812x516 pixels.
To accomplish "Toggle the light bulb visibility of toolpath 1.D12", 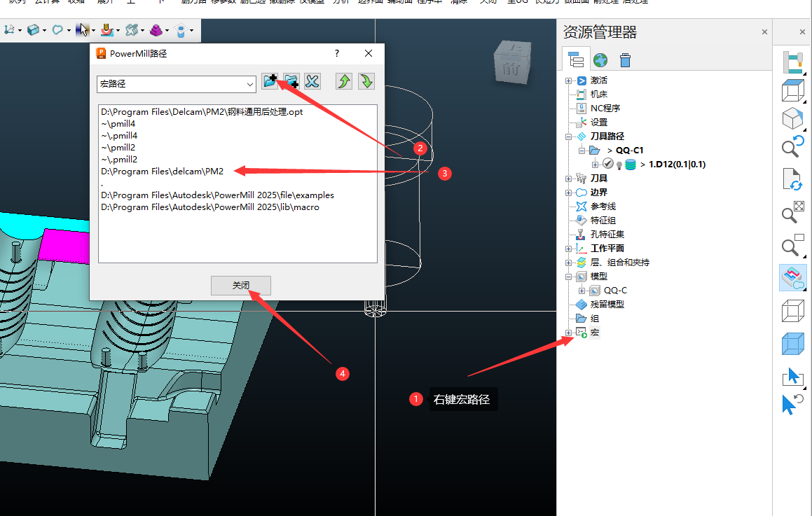I will click(619, 165).
